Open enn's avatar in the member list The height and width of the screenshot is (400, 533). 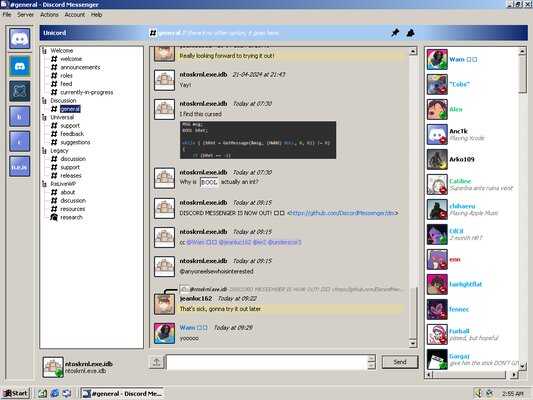click(x=437, y=259)
